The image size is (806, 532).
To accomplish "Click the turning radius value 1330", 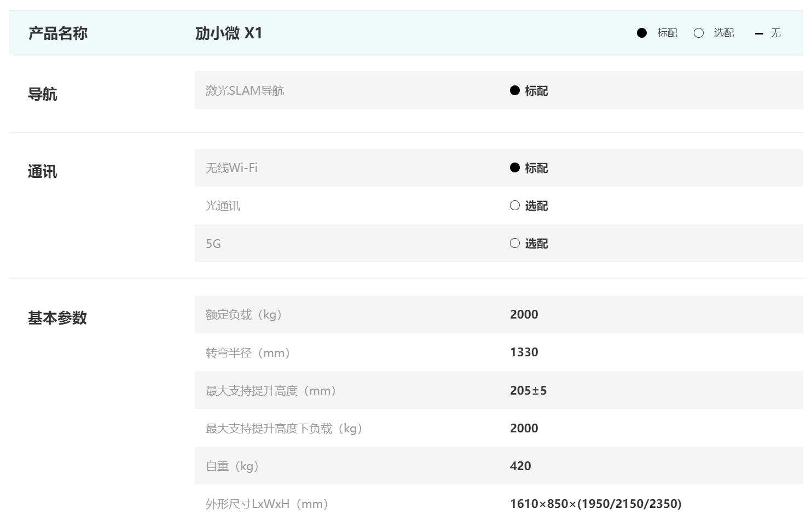I will 524,352.
